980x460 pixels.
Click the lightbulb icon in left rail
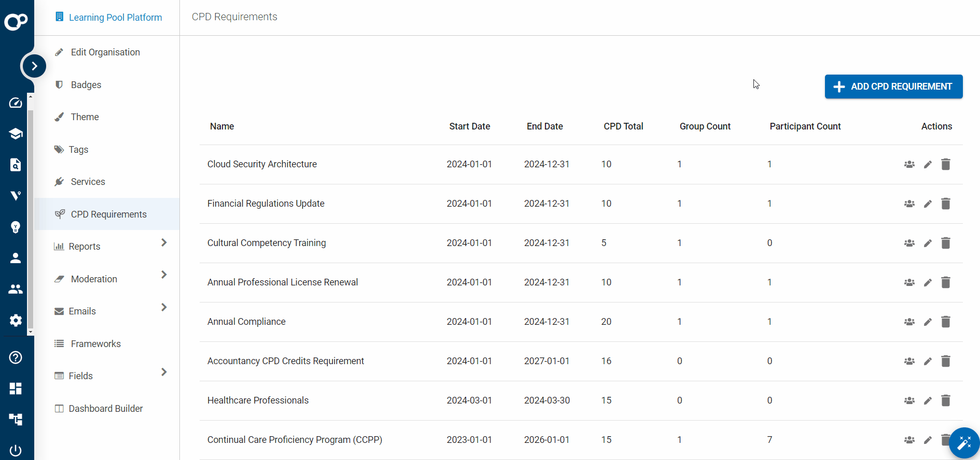coord(16,227)
